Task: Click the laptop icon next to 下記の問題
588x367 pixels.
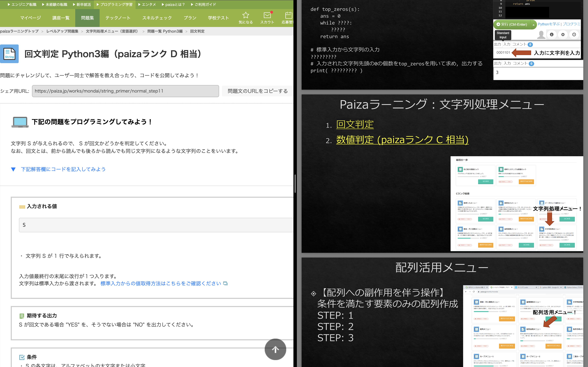Action: pyautogui.click(x=20, y=122)
